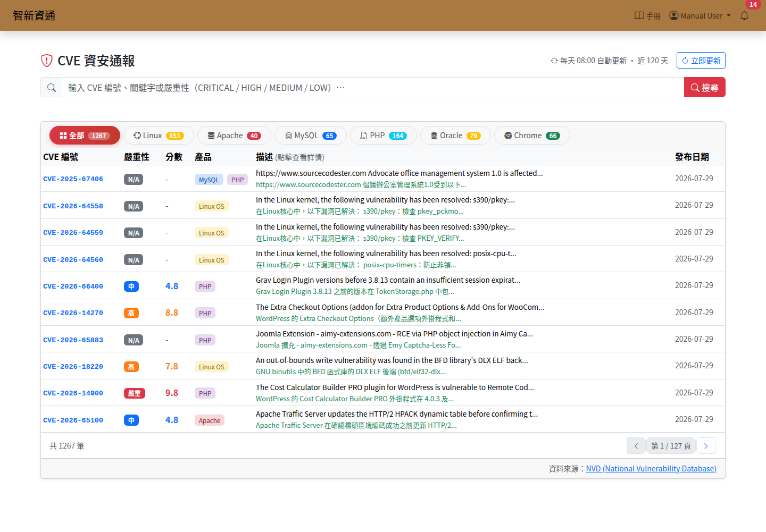This screenshot has width=766, height=532.
Task: Click the 7.8 score value
Action: (x=172, y=366)
